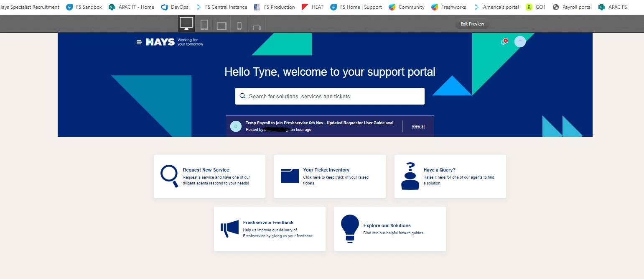
Task: Open Freshservice Feedback heading
Action: click(268, 223)
